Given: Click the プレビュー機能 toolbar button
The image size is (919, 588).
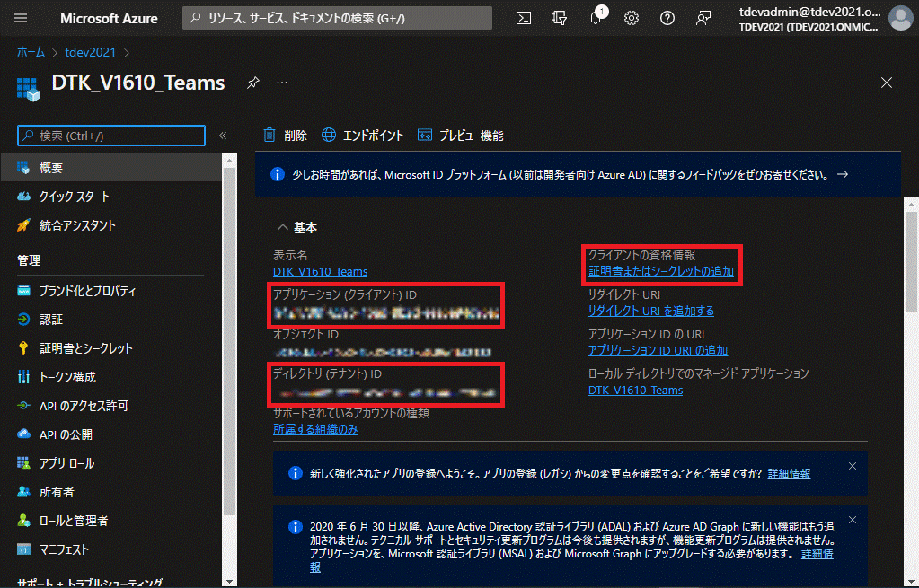Looking at the screenshot, I should coord(460,136).
